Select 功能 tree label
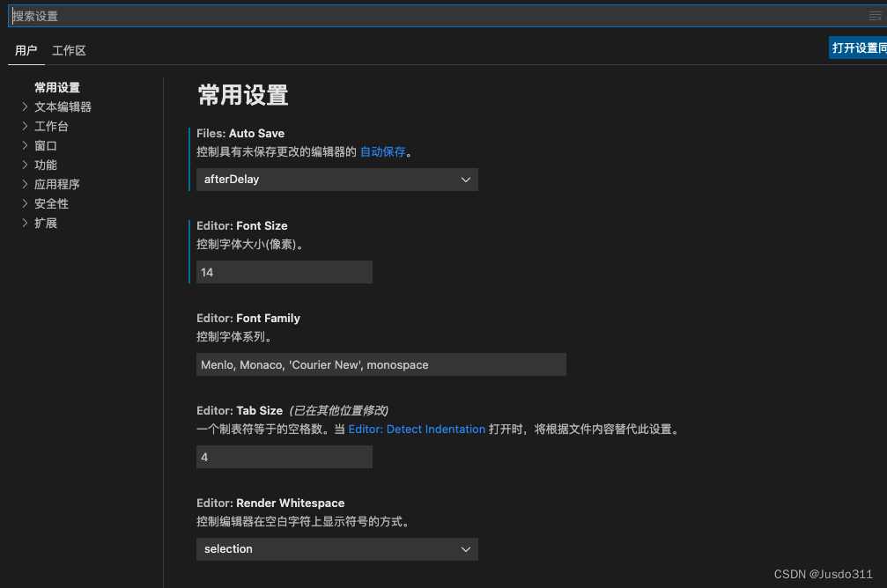 (x=45, y=165)
